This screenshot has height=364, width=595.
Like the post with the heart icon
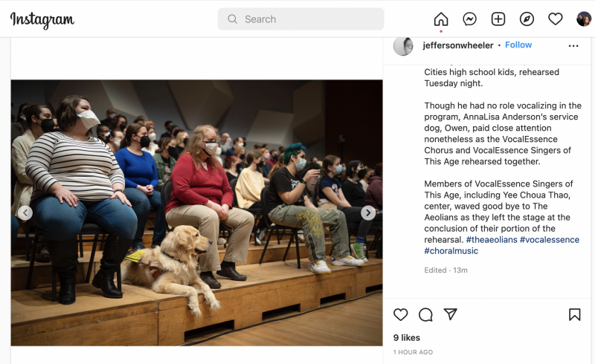tap(400, 315)
